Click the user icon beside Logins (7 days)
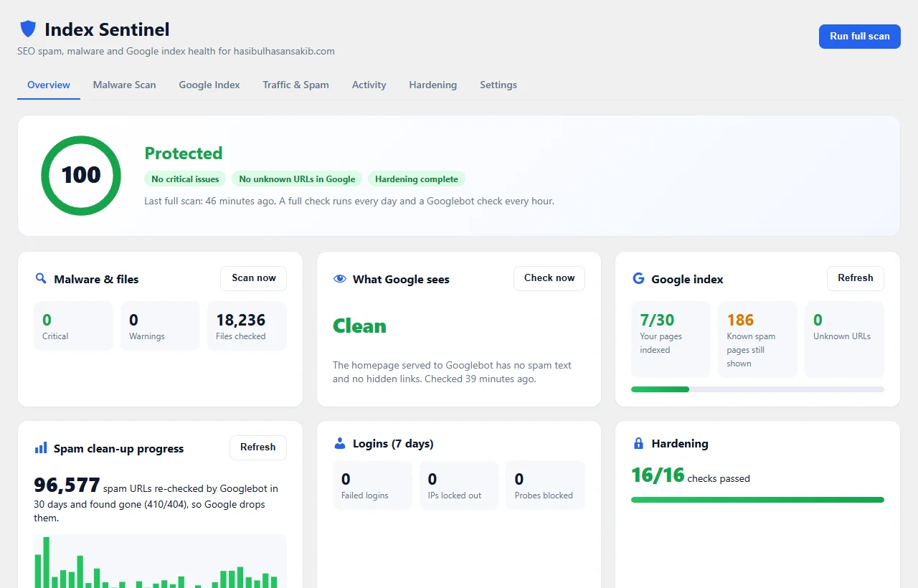The height and width of the screenshot is (588, 918). (x=340, y=443)
